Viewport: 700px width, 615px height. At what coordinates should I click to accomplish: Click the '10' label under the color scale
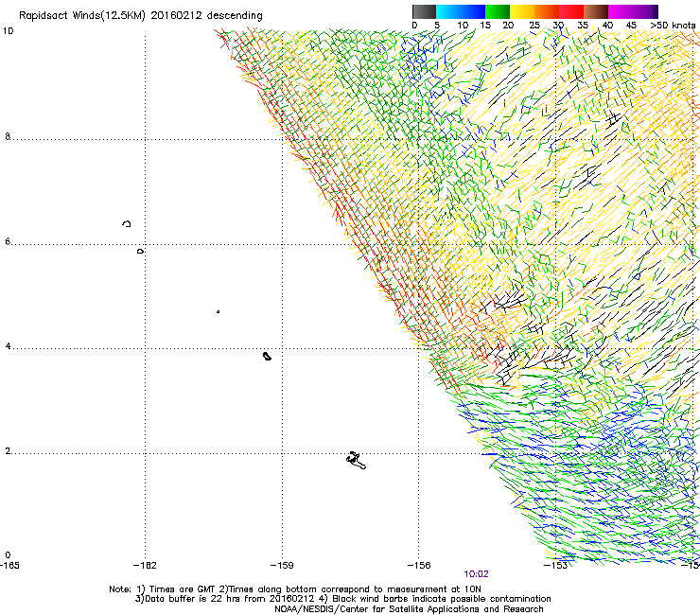click(463, 26)
